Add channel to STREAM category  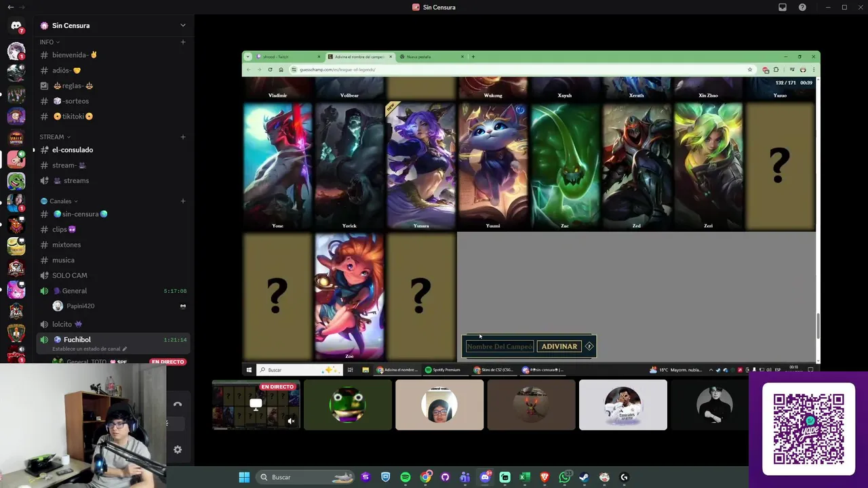pyautogui.click(x=183, y=137)
